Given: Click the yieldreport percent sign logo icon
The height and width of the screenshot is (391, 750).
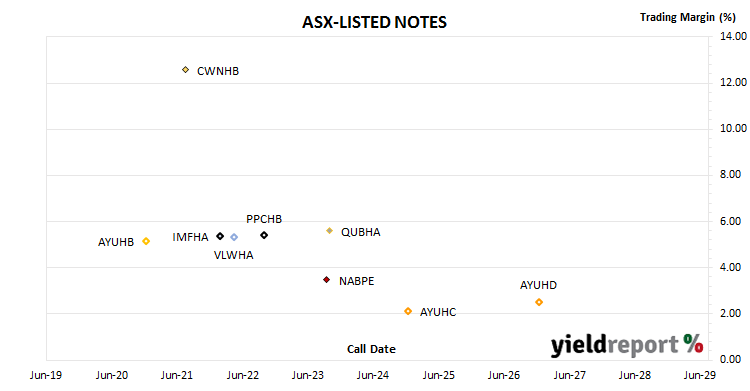Looking at the screenshot, I should [x=693, y=344].
